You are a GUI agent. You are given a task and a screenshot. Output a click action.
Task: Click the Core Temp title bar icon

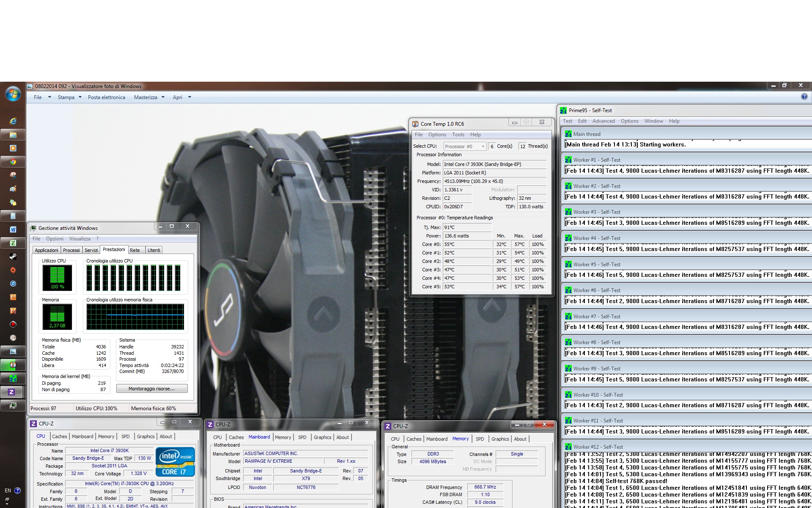416,122
